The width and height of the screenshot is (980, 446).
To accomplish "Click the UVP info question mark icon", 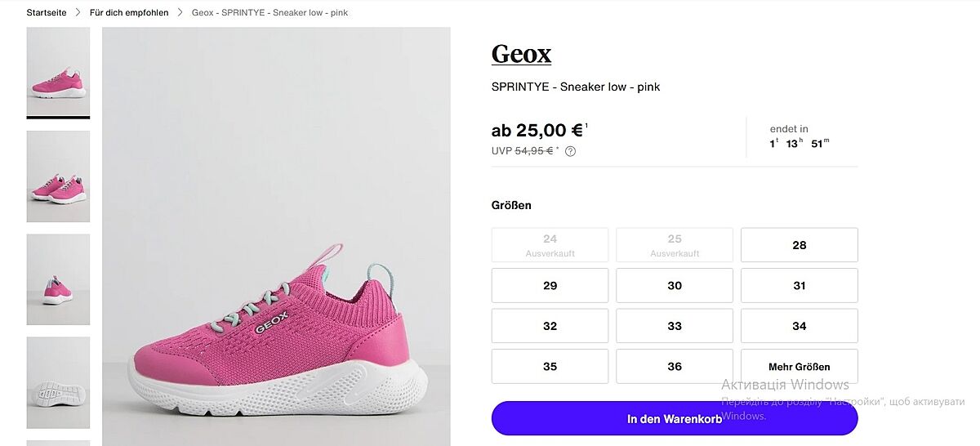I will pyautogui.click(x=570, y=151).
